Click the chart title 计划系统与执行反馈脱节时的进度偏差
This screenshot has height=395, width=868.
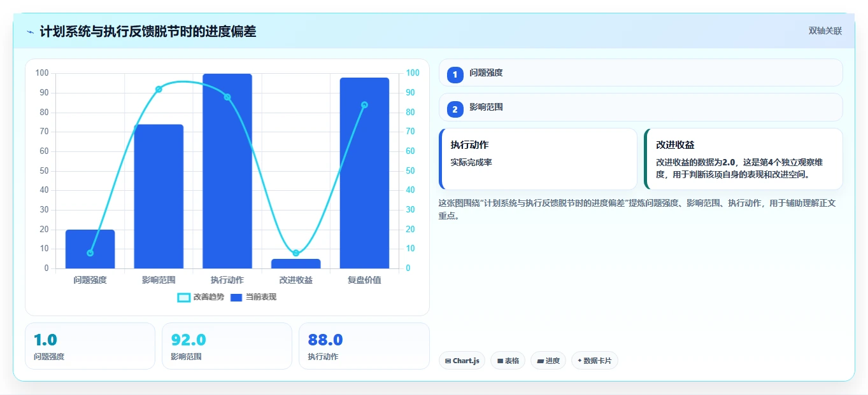[x=148, y=31]
